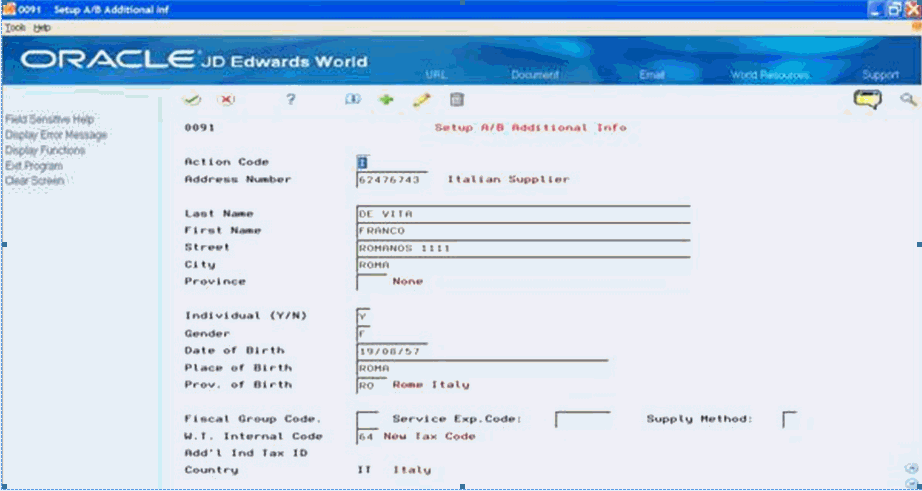This screenshot has height=491, width=922.
Task: Click the Supply Method field
Action: tap(790, 419)
